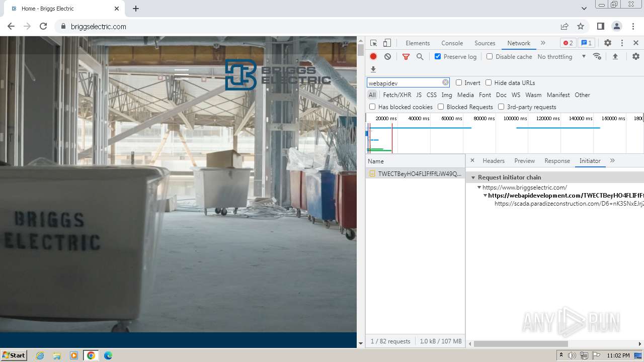The image size is (644, 362).
Task: Filter requests by Fetch/XHR
Action: click(x=397, y=95)
